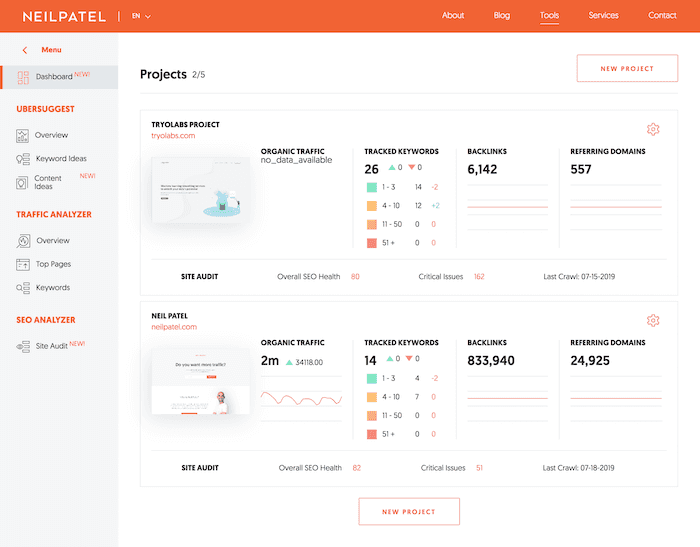Open settings gear for Tryolabs project
This screenshot has height=547, width=700.
(653, 129)
